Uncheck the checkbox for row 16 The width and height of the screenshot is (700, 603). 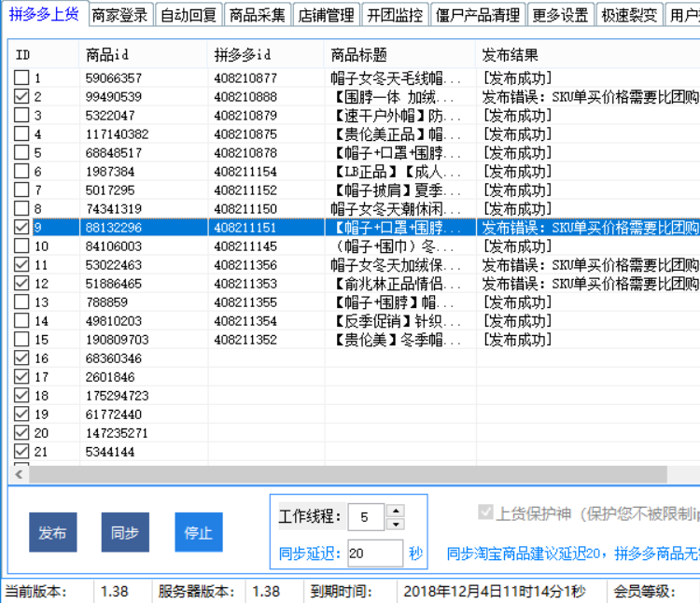[21, 358]
